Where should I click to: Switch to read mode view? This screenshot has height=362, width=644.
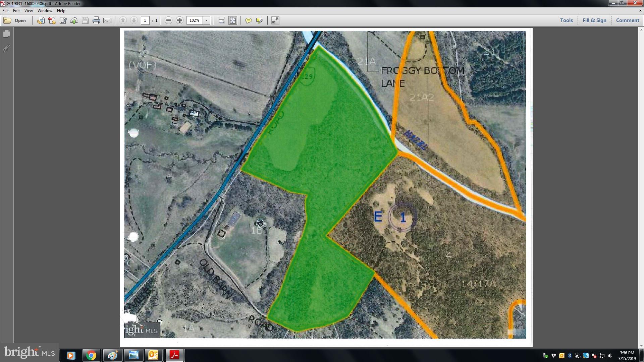[275, 20]
